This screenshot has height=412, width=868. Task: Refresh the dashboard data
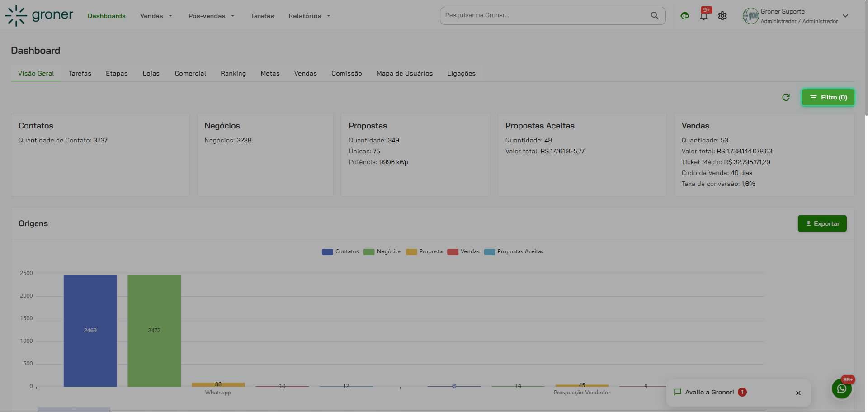click(786, 97)
